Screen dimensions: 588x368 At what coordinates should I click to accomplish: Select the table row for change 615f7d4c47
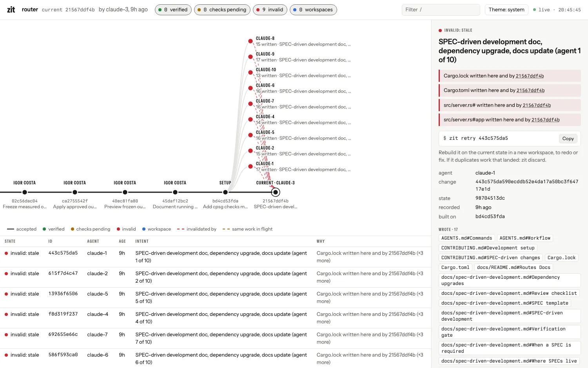point(216,278)
